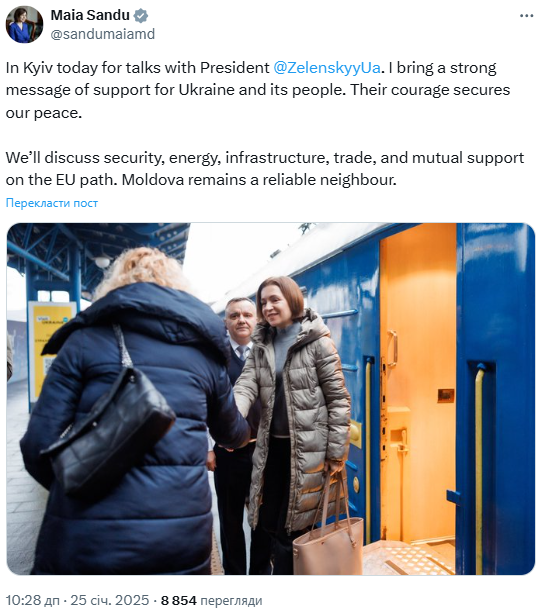Open the @sandumaiamd handle link
This screenshot has height=616, width=547.
[103, 34]
